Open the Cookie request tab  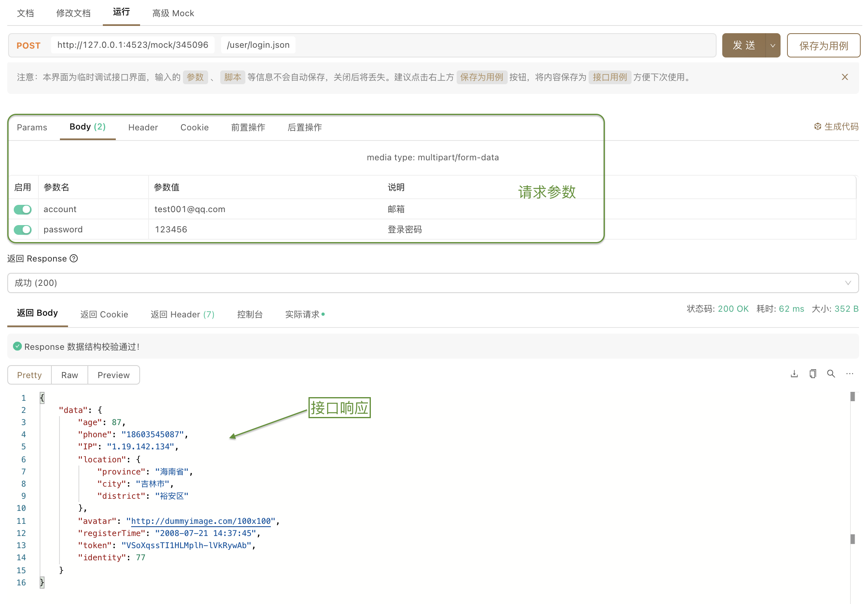tap(194, 127)
